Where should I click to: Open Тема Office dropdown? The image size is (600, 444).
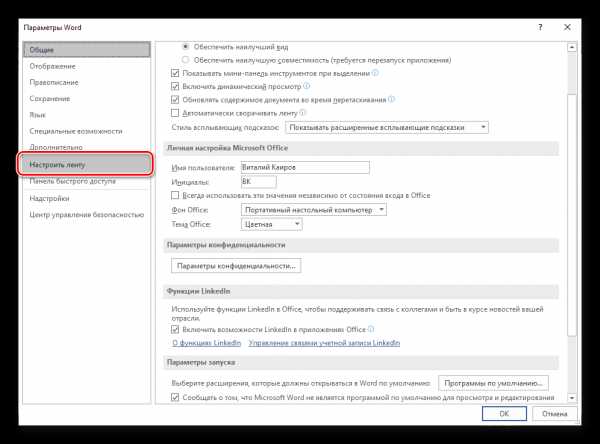coord(272,224)
